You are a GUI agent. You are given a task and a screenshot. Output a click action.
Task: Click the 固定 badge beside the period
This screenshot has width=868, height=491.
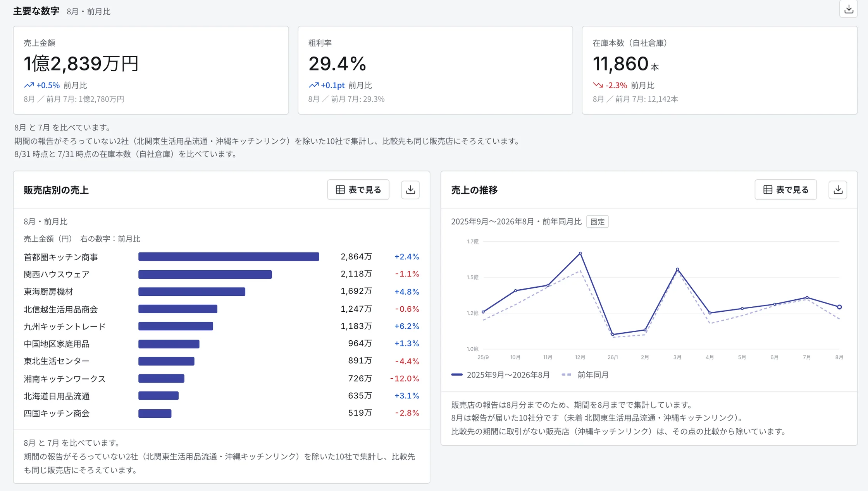point(597,221)
